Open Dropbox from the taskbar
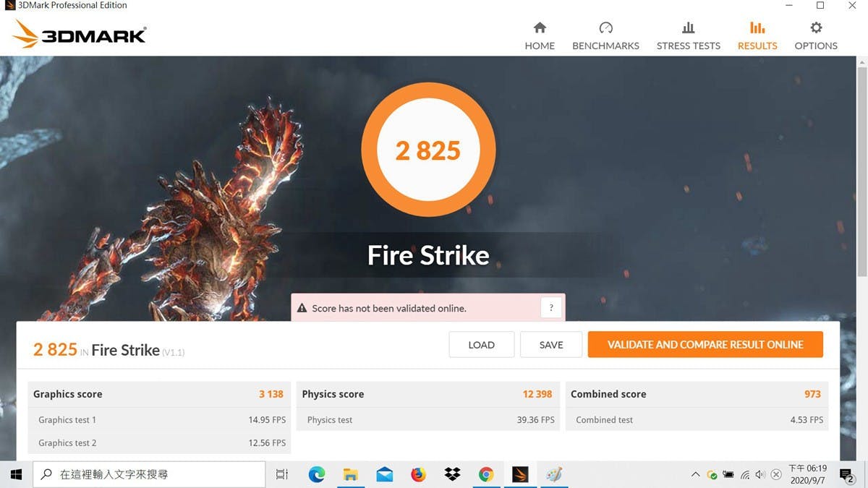The image size is (868, 488). (453, 474)
